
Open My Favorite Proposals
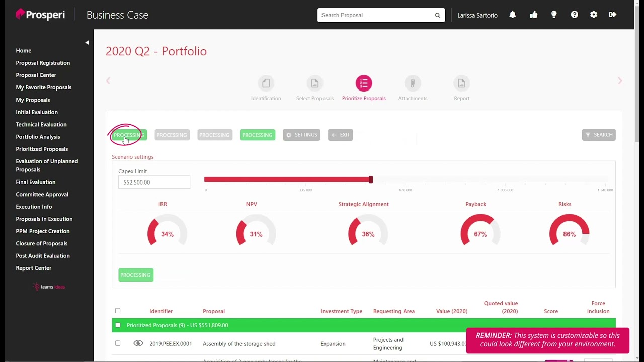[x=44, y=87]
